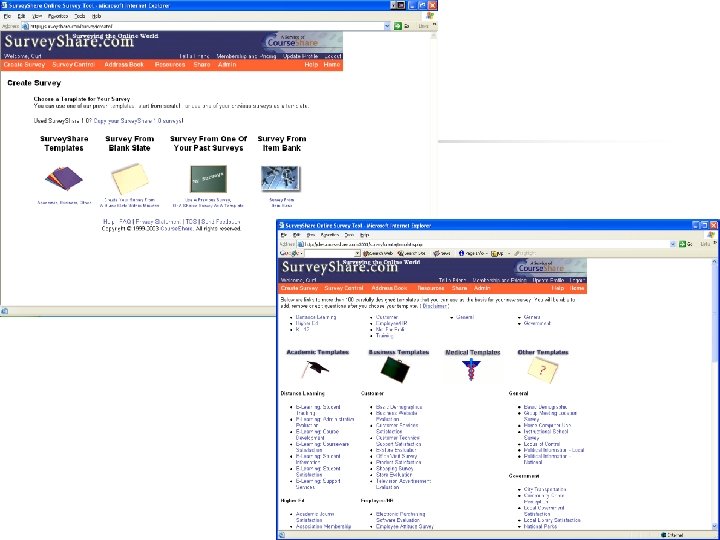Click page icon beside back window address
This screenshot has width=720, height=540.
(x=26, y=26)
